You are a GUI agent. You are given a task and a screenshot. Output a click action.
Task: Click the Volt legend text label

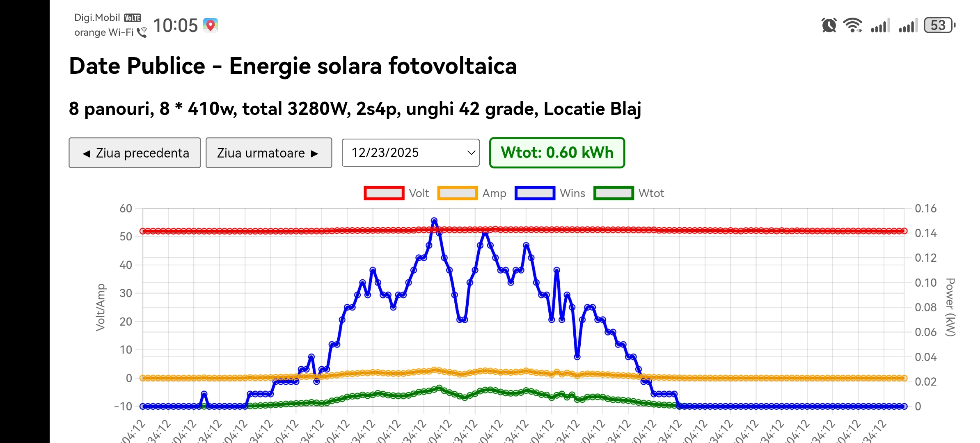click(419, 193)
